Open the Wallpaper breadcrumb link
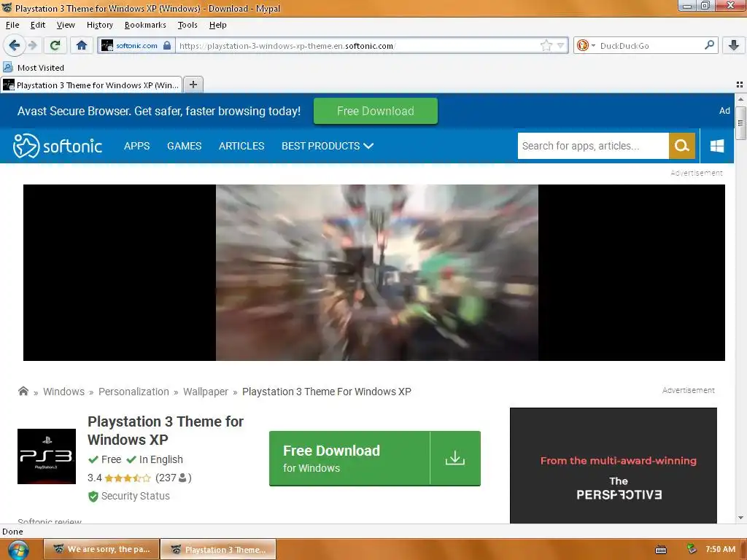Image resolution: width=747 pixels, height=560 pixels. coord(205,392)
